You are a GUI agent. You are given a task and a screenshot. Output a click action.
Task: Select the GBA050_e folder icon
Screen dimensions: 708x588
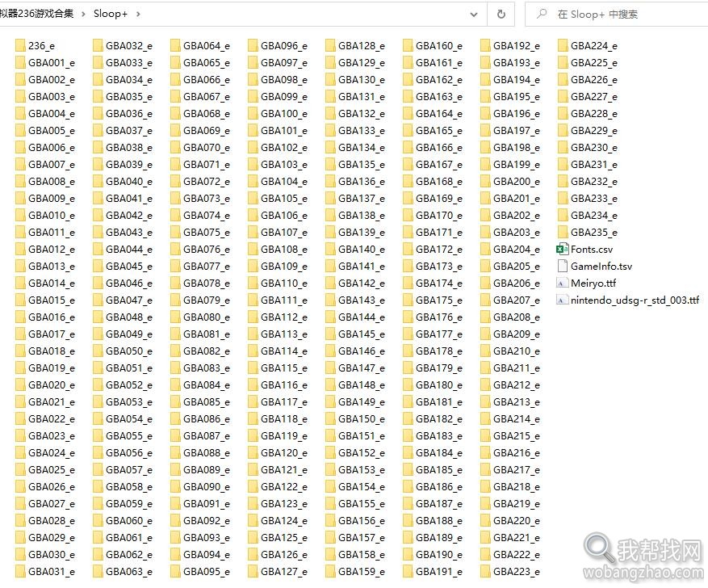(98, 351)
